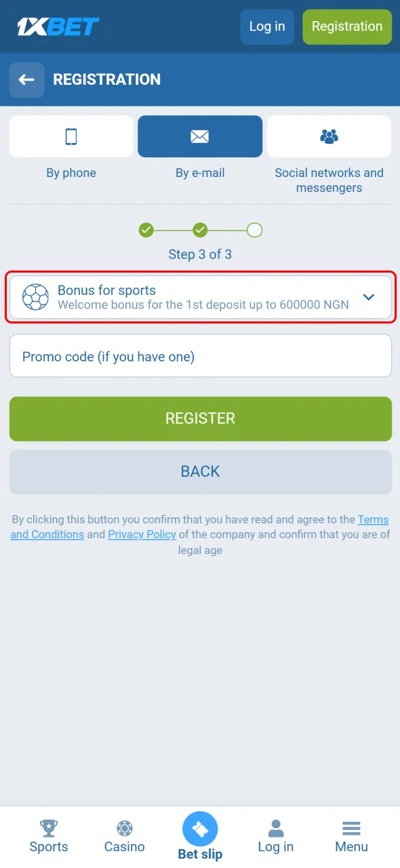Collapse the welcome bonus selector
This screenshot has height=868, width=400.
coord(369,296)
